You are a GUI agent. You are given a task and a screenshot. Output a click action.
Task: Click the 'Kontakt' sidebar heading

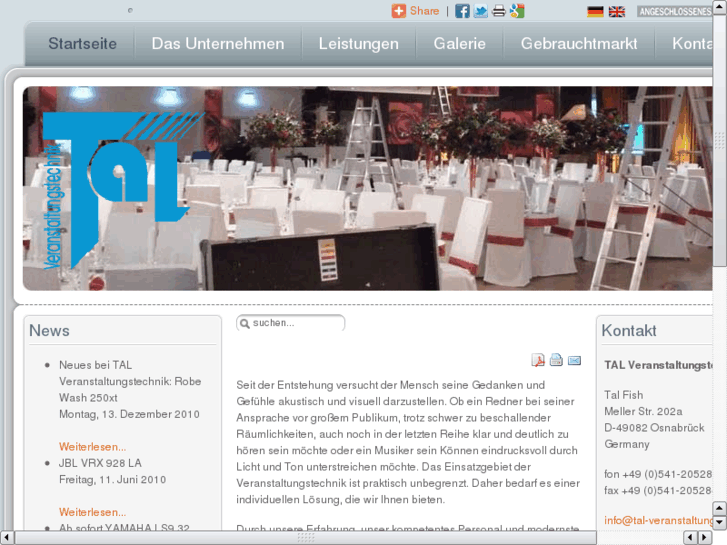click(x=629, y=331)
